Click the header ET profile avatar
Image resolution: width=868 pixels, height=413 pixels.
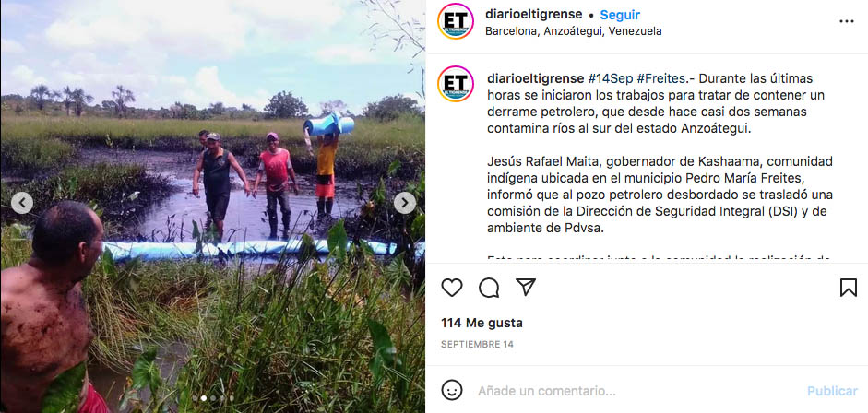click(456, 21)
